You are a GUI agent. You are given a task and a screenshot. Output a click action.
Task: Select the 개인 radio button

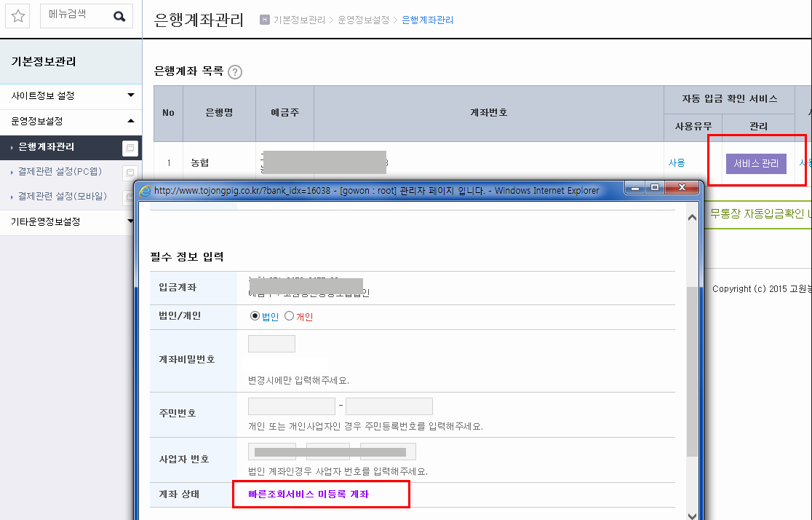click(289, 316)
